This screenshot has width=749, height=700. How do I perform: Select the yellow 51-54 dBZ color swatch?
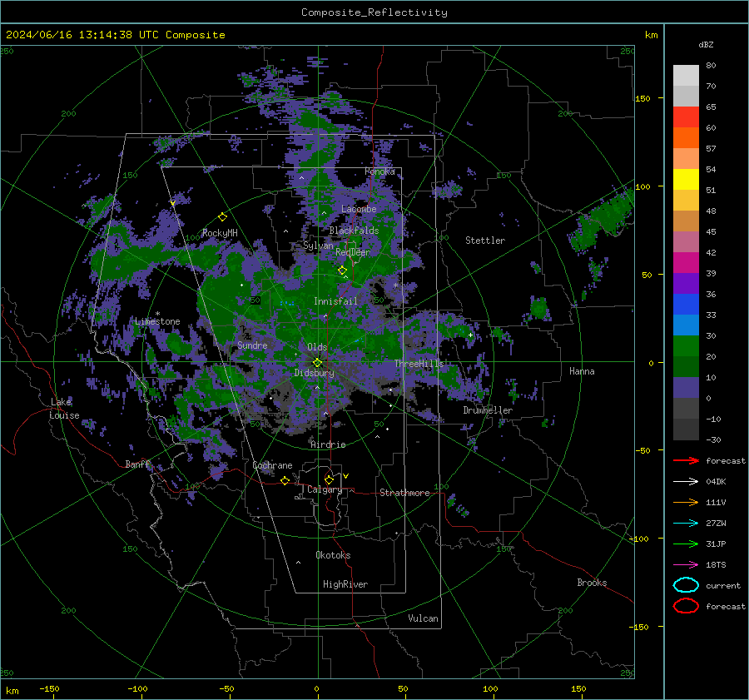686,179
